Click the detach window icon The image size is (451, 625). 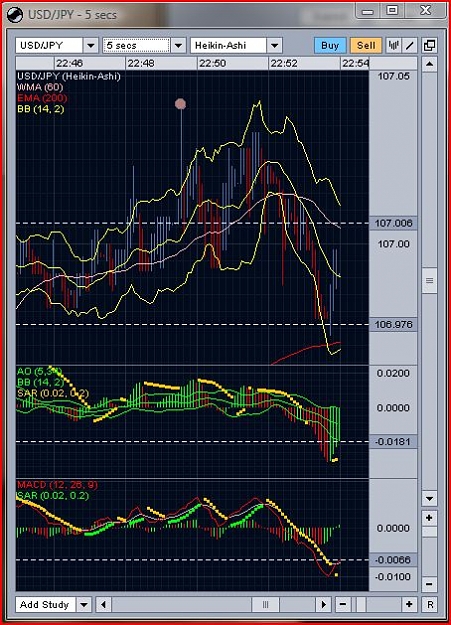[429, 45]
